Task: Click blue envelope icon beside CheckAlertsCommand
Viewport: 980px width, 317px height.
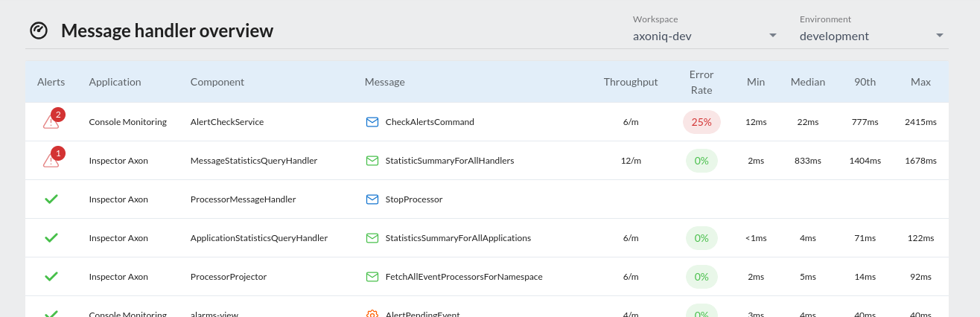Action: (x=372, y=122)
